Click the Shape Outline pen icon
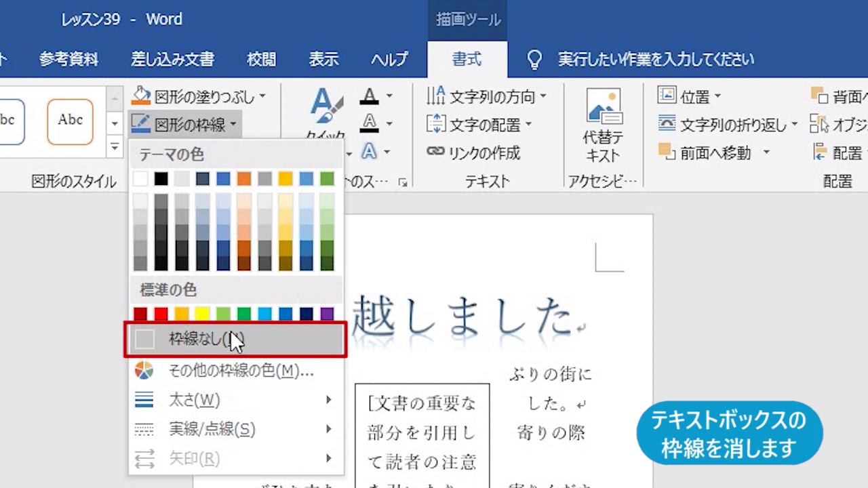 click(x=141, y=124)
